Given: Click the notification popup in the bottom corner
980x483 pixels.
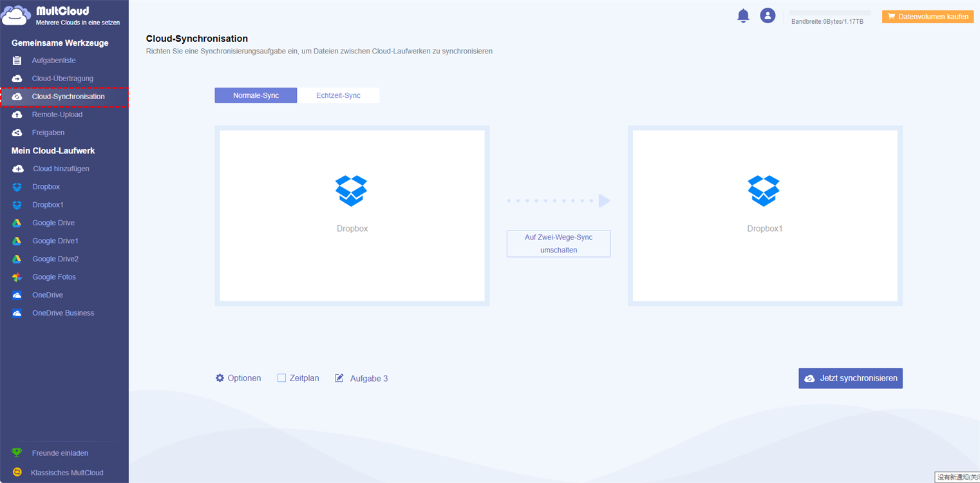Looking at the screenshot, I should (x=957, y=477).
